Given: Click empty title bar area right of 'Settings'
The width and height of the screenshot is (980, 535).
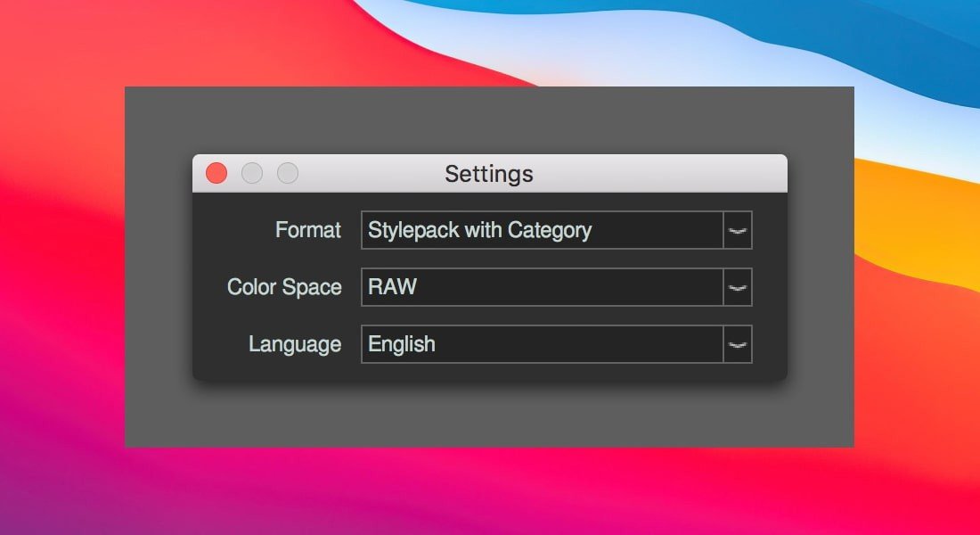Looking at the screenshot, I should click(x=659, y=173).
